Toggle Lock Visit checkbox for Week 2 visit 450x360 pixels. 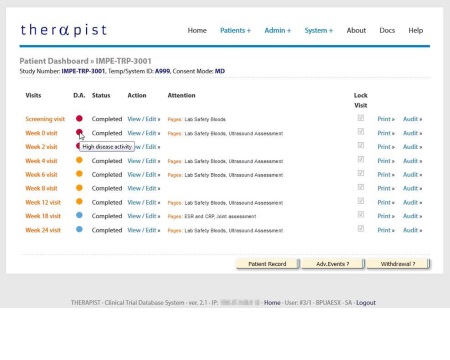coord(361,145)
